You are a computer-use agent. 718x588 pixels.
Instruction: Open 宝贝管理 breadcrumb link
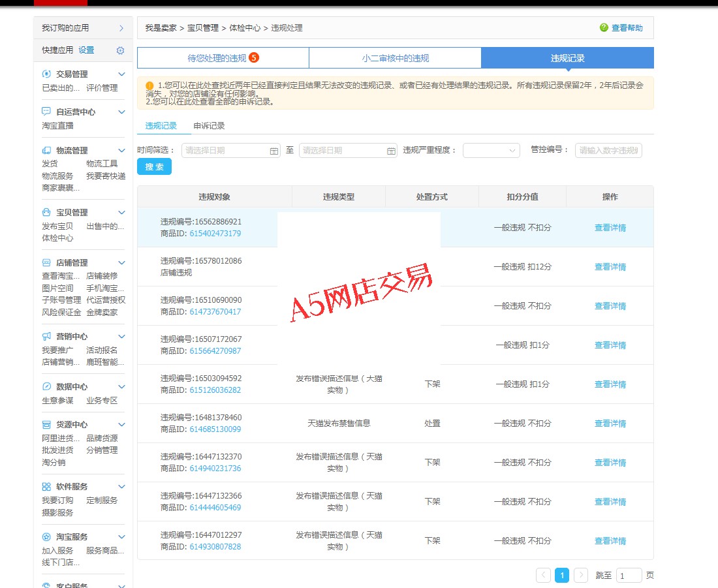point(203,28)
